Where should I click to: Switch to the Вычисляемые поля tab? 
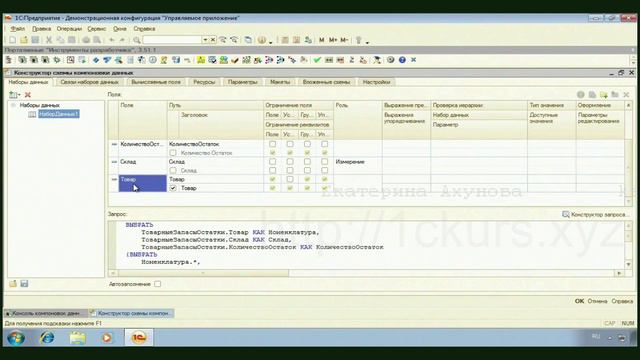click(x=156, y=82)
